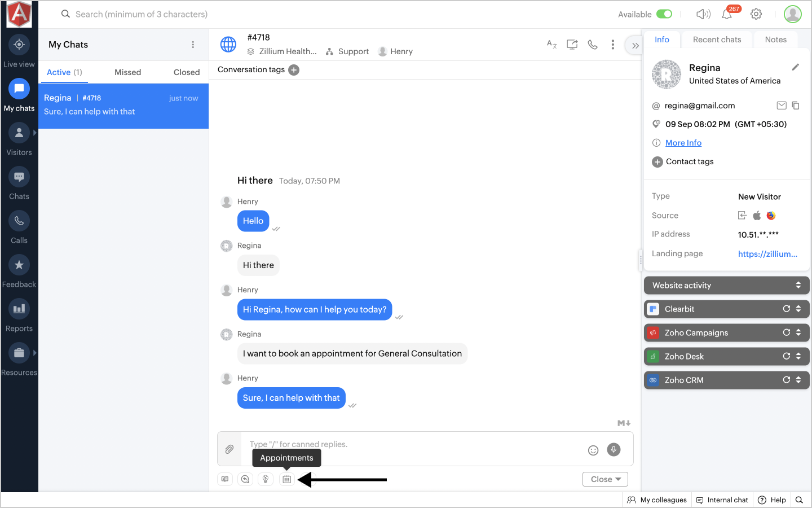Click the right panel resize handle
The image size is (812, 508).
click(641, 260)
